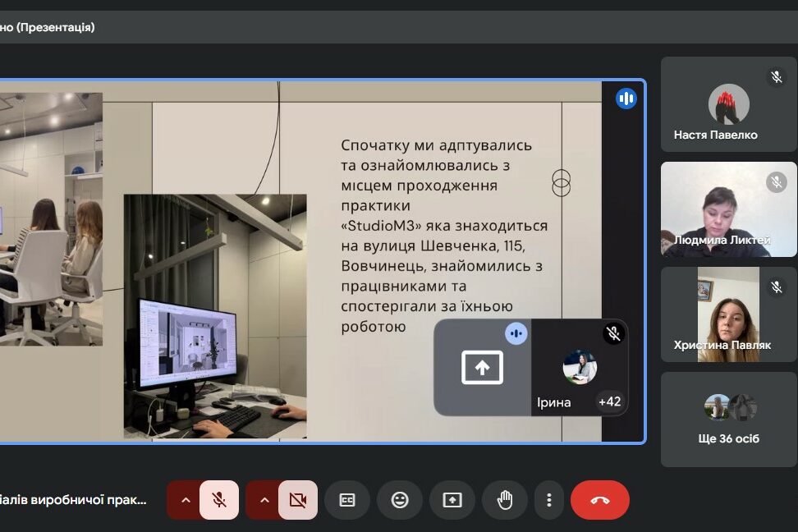Expand audio settings chevron beside microphone
Screen dimensions: 798x532
(x=186, y=500)
